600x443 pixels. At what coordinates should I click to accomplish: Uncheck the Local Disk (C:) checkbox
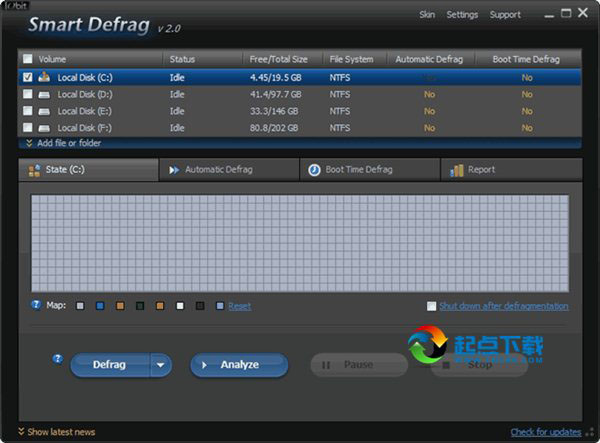(x=27, y=77)
